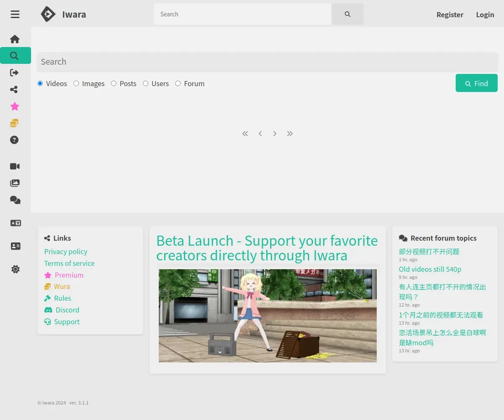The width and height of the screenshot is (504, 420).
Task: Click the Iwara logo
Action: tap(63, 14)
